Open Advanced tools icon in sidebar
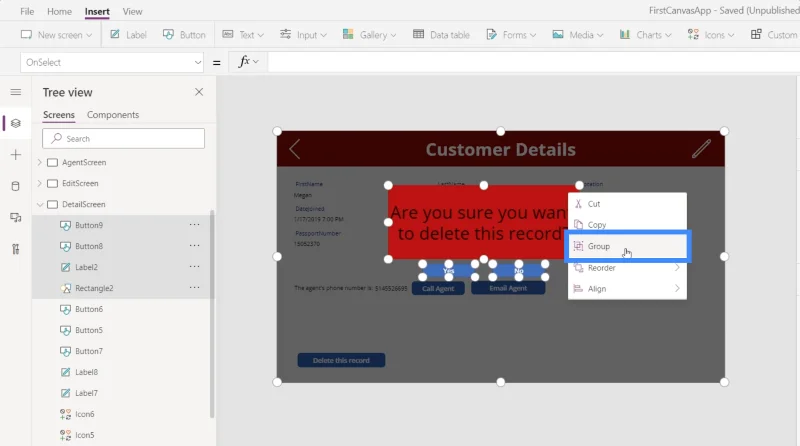 click(16, 249)
